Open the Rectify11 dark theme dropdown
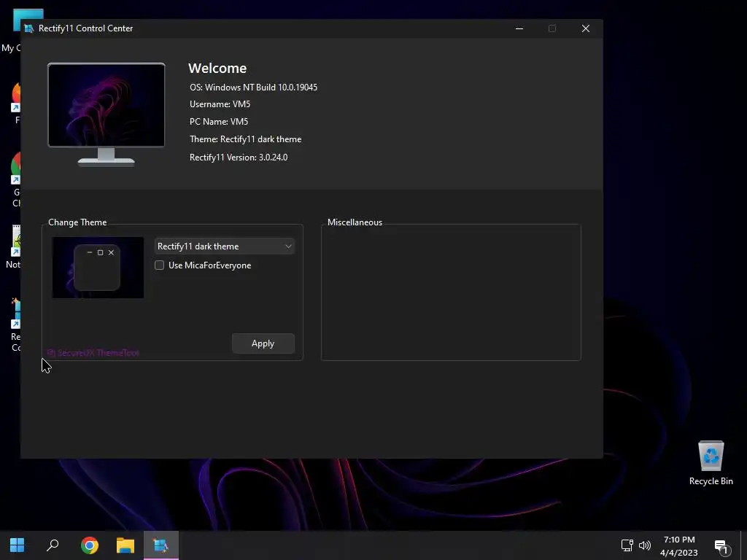 224,246
